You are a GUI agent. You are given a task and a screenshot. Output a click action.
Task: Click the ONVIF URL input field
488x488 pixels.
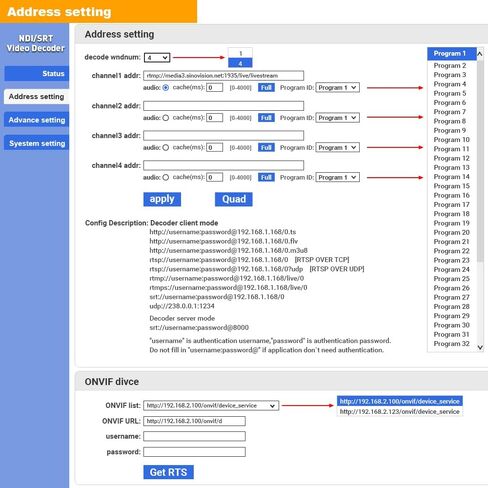195,421
